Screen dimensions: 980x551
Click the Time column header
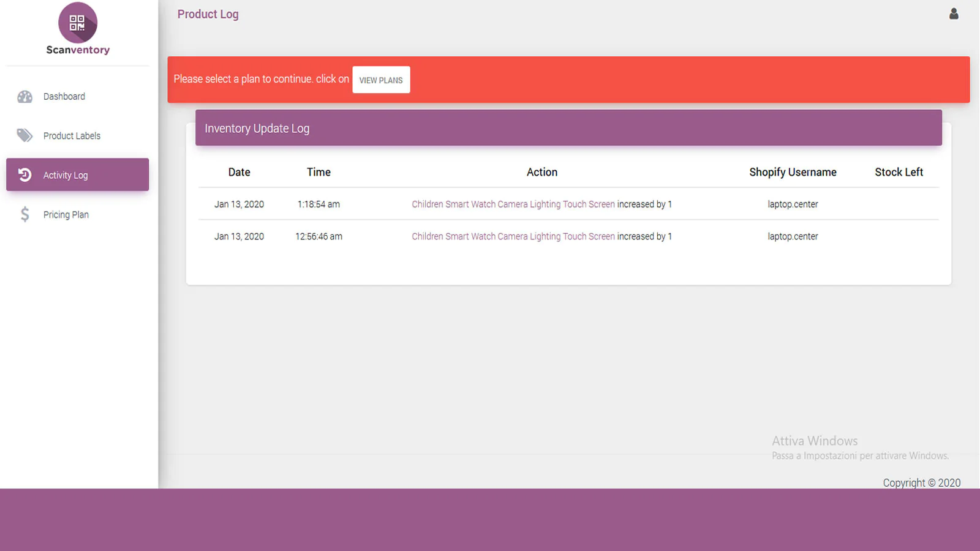[x=318, y=172]
